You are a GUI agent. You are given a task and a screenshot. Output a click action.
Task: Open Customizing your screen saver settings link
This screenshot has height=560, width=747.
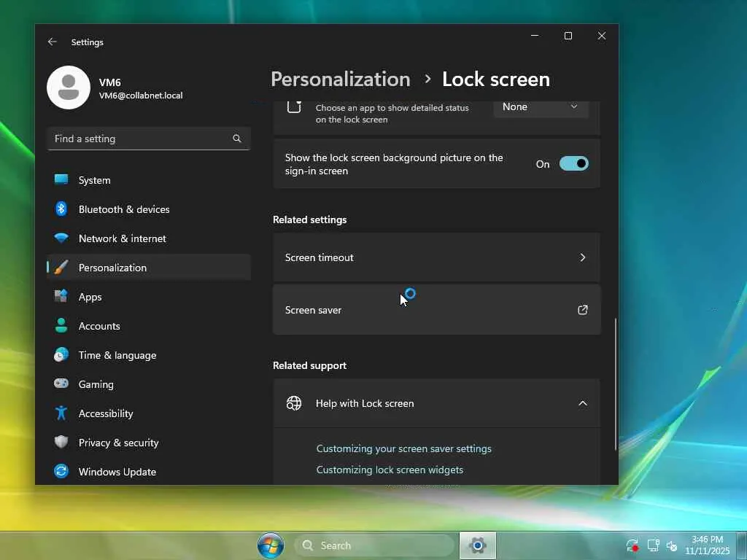coord(403,448)
